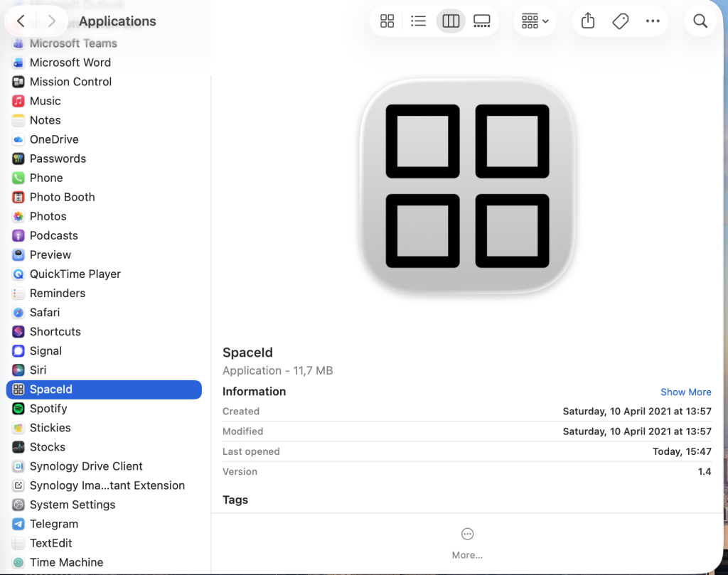This screenshot has height=575, width=728.
Task: Go forward with the right chevron
Action: 51,21
